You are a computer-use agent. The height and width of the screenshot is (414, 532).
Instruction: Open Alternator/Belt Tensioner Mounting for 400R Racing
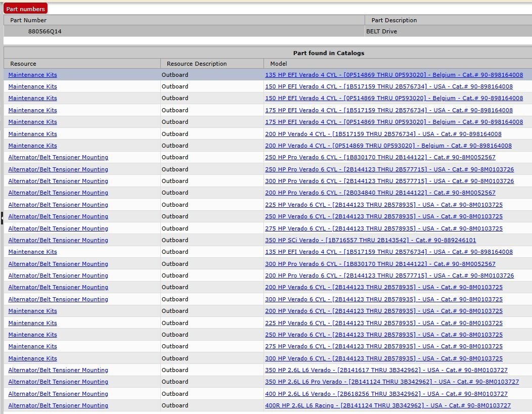tap(58, 405)
